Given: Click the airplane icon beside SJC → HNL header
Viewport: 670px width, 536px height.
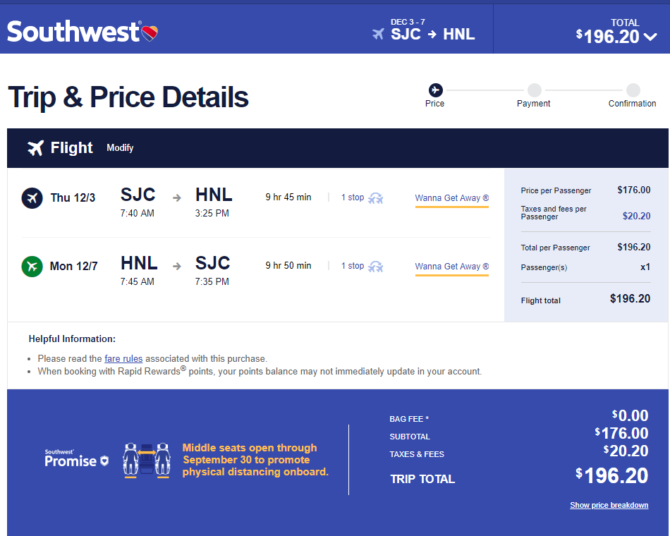Looking at the screenshot, I should tap(378, 34).
